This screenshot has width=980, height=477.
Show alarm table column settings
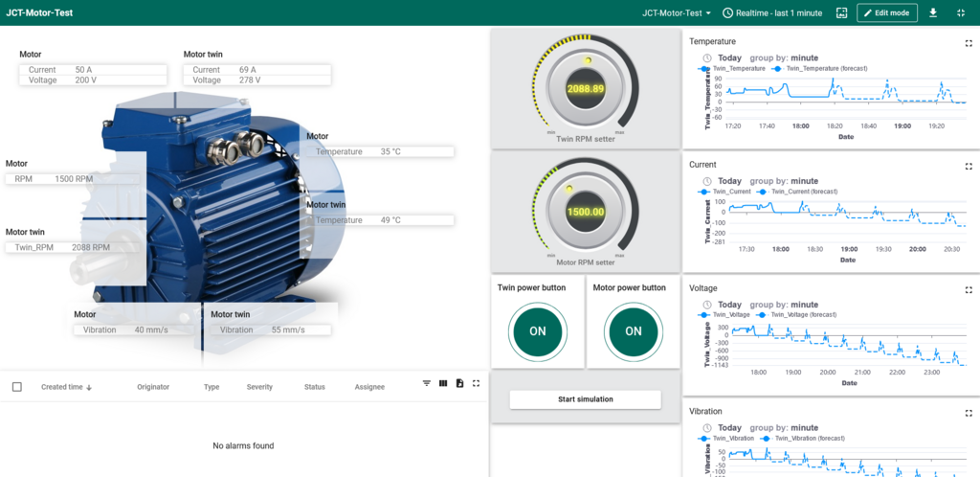(443, 383)
